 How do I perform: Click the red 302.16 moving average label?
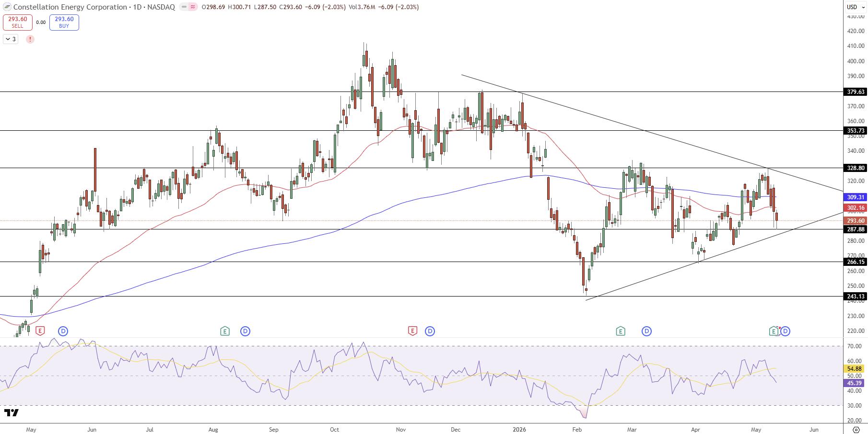click(855, 208)
